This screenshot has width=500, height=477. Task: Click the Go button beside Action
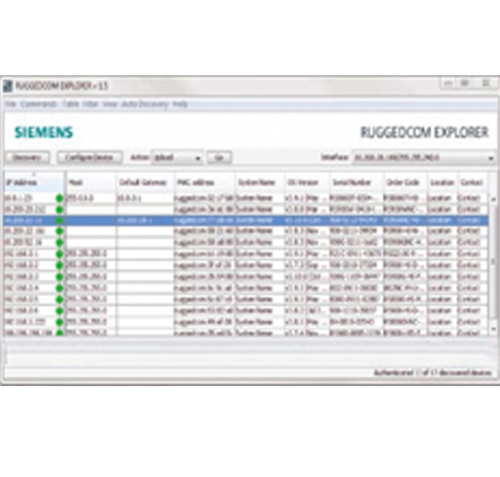coord(219,157)
